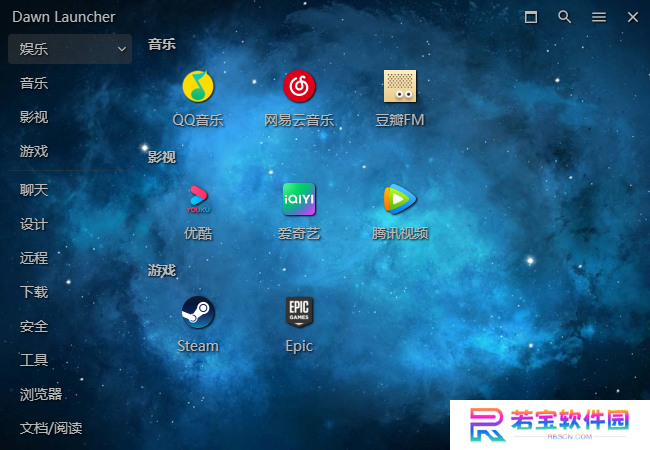Launch the QQ音乐 app icon
Viewport: 650px width, 450px height.
[x=198, y=86]
